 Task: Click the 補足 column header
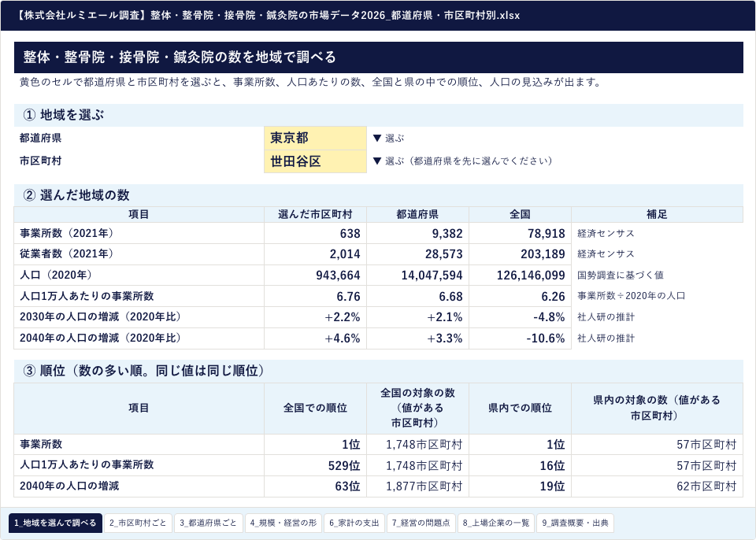coord(657,215)
